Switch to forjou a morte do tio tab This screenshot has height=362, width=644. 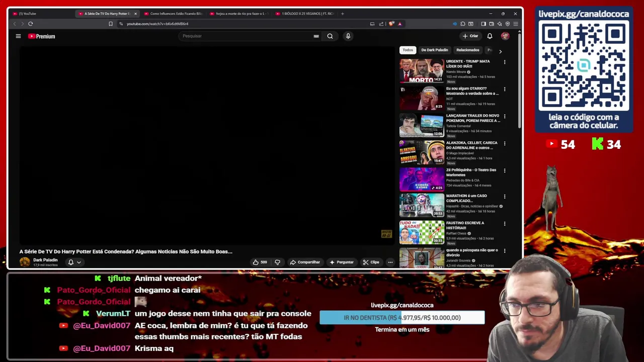[x=239, y=14]
